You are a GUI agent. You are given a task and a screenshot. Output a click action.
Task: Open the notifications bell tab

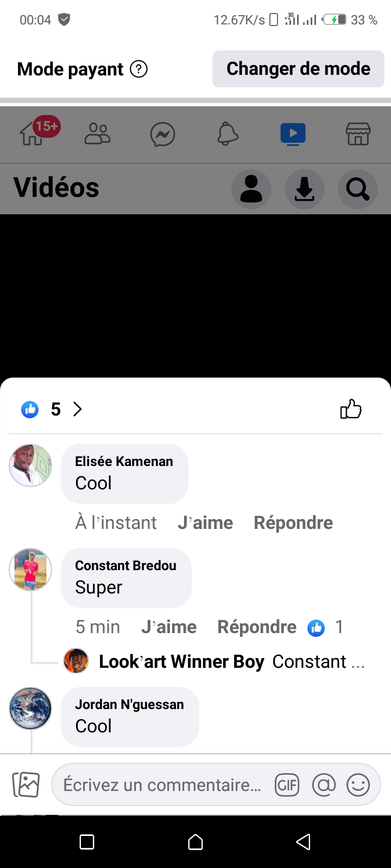(x=228, y=134)
